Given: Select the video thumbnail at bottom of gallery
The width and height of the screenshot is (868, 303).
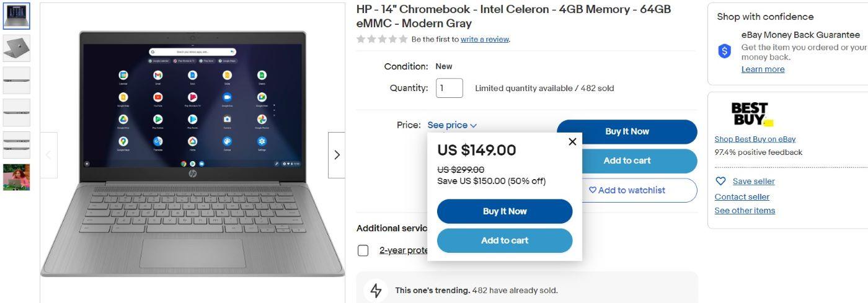Looking at the screenshot, I should click(16, 177).
